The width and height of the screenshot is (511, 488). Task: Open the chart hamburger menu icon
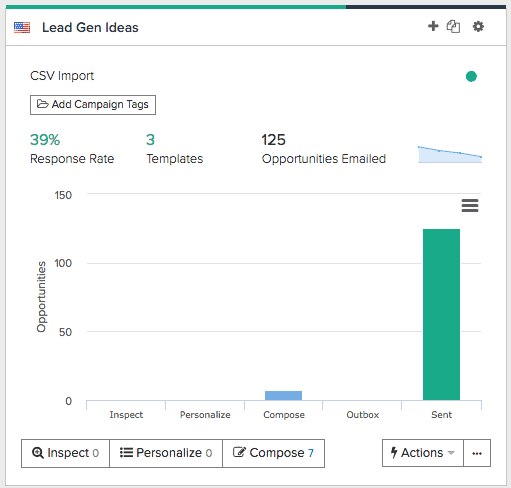pos(470,205)
